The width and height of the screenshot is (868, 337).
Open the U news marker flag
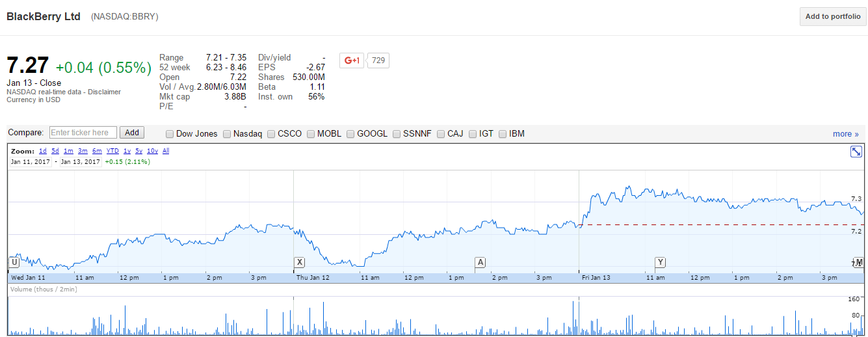[x=14, y=262]
